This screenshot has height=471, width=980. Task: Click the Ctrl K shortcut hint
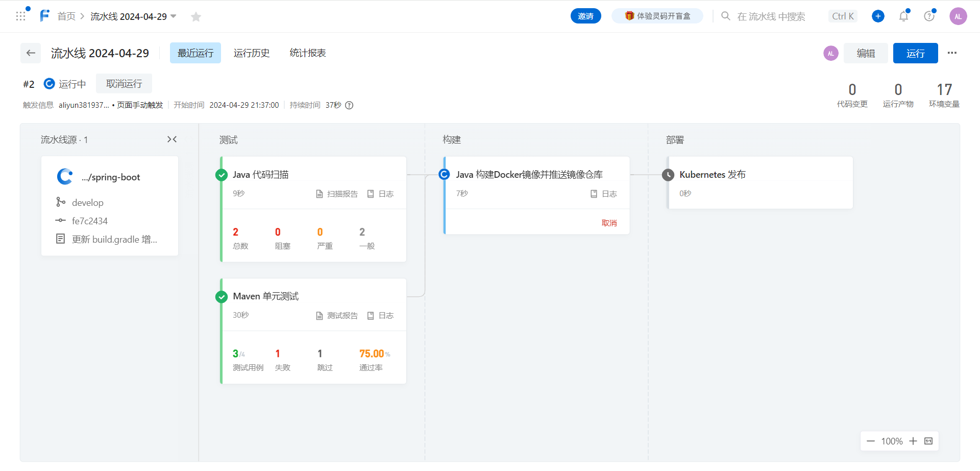click(x=843, y=16)
